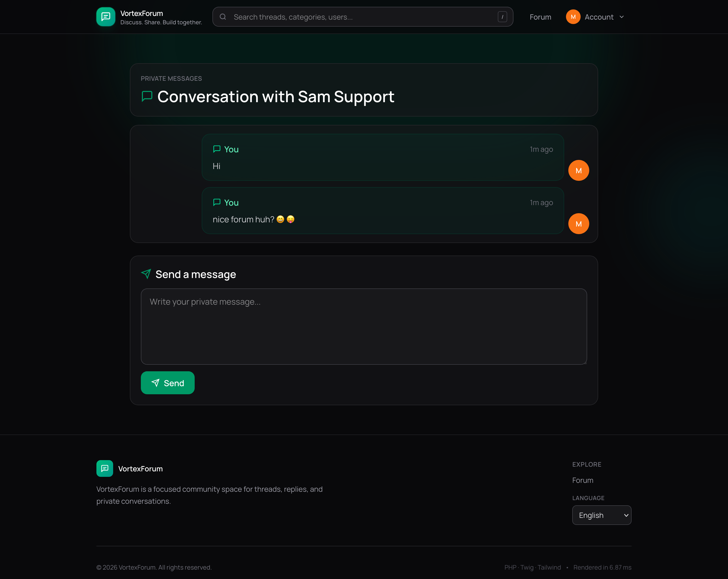Click the paper plane icon inside the Send button

click(x=156, y=383)
